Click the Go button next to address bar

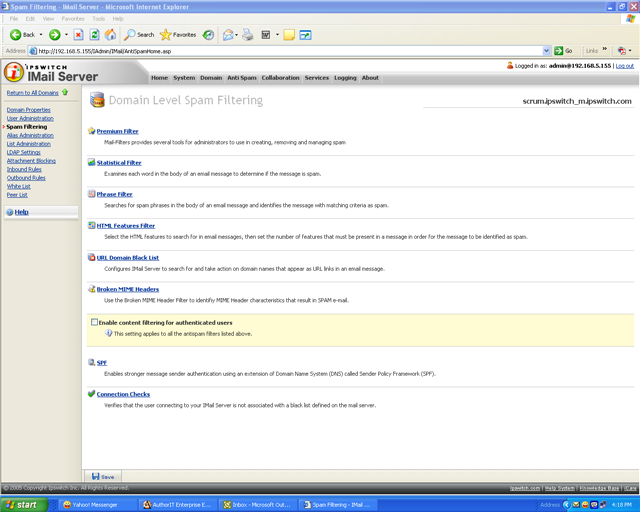[x=563, y=51]
